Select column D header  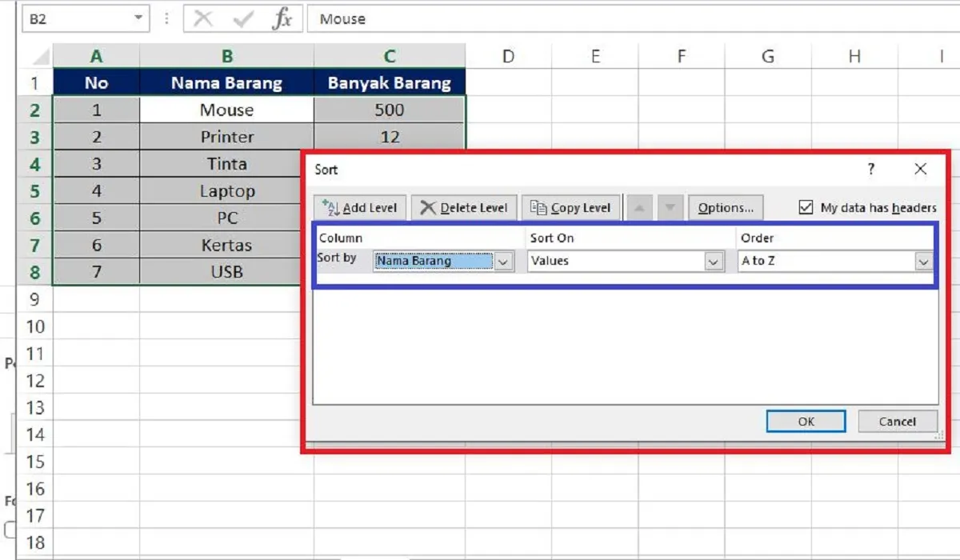[508, 56]
